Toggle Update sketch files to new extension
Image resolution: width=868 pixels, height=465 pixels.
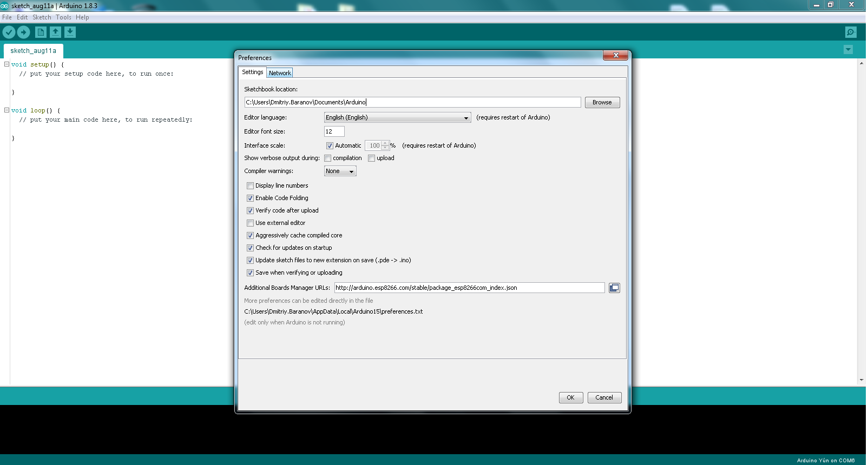click(x=250, y=260)
